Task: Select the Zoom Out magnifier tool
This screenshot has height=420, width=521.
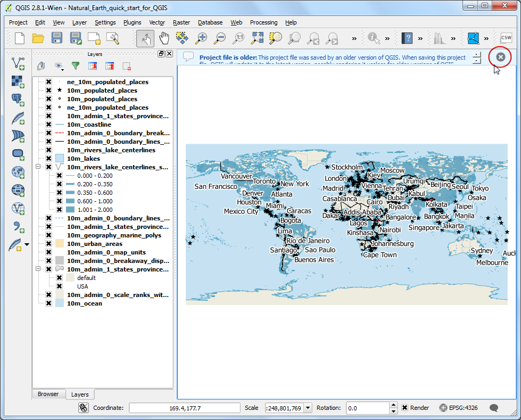Action: click(x=219, y=38)
